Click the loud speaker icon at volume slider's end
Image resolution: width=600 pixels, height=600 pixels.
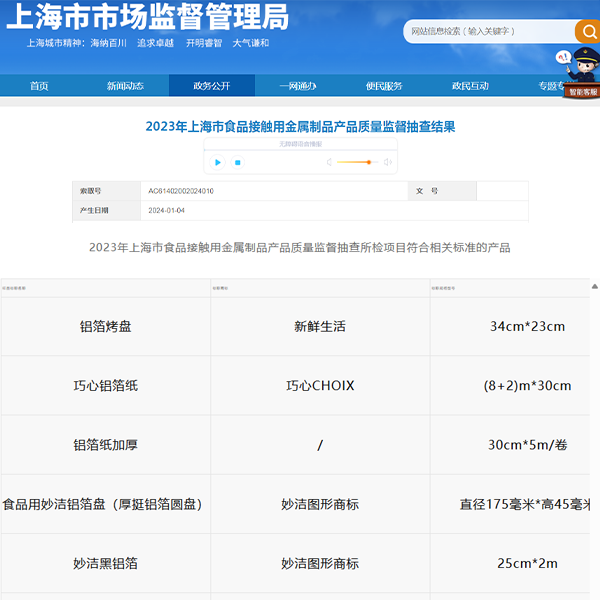coord(388,162)
